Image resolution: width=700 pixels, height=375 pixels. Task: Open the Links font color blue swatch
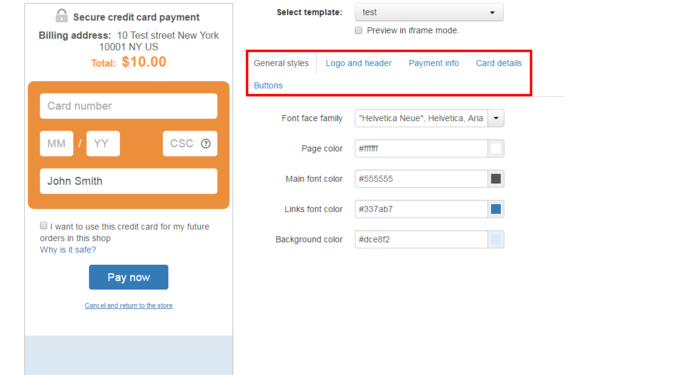coord(496,209)
